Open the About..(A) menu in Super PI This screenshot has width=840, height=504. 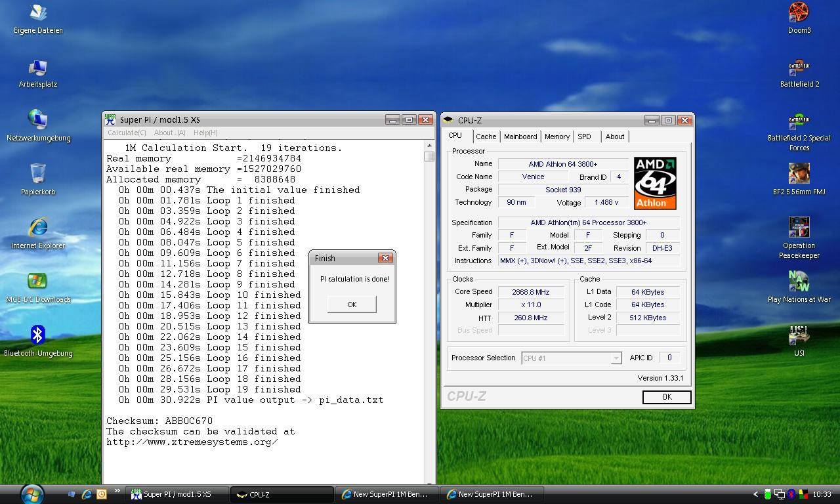point(169,133)
